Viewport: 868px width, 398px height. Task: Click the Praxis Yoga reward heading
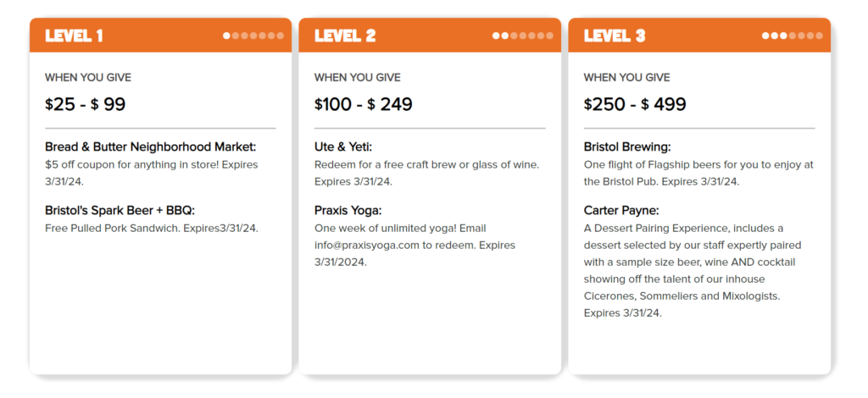[348, 211]
